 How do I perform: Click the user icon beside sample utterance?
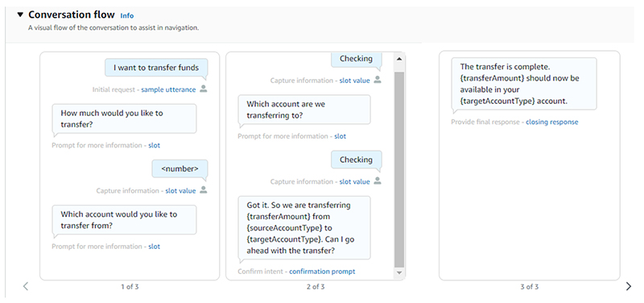tap(204, 89)
